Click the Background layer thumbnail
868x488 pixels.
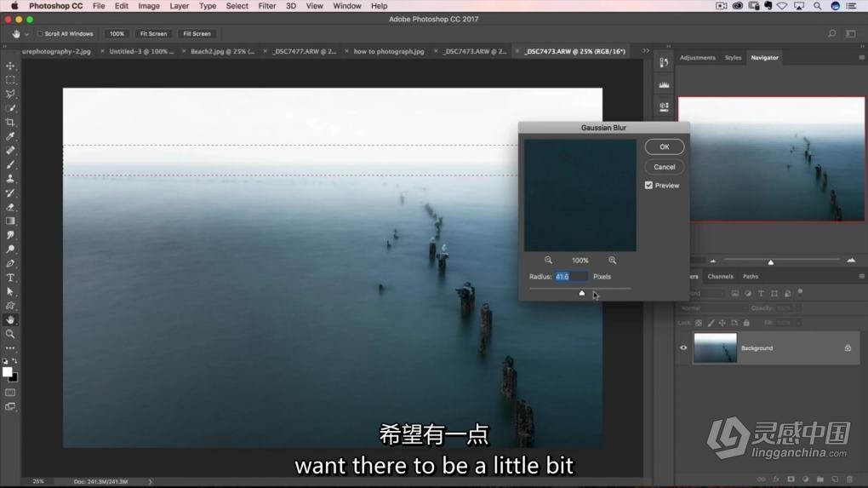click(715, 347)
